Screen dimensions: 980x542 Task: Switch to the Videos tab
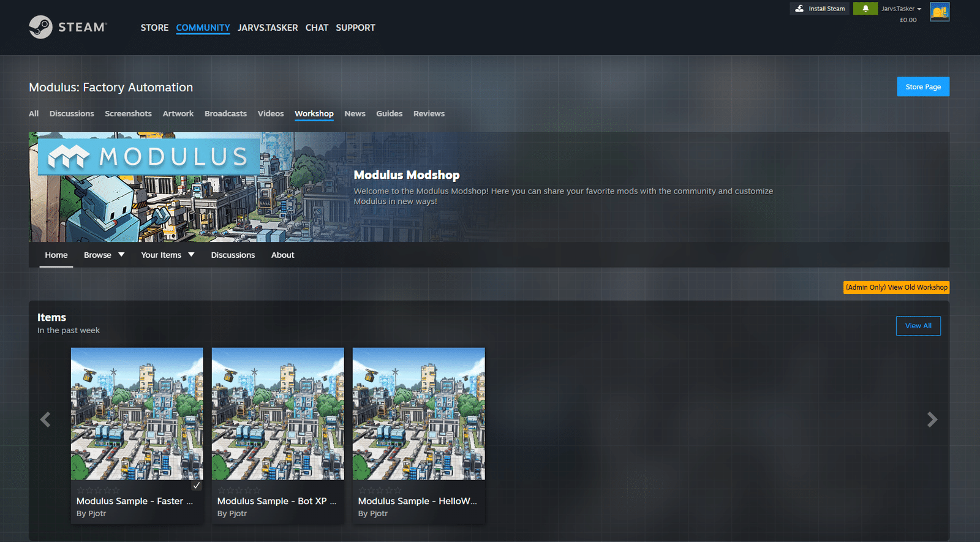click(x=271, y=114)
